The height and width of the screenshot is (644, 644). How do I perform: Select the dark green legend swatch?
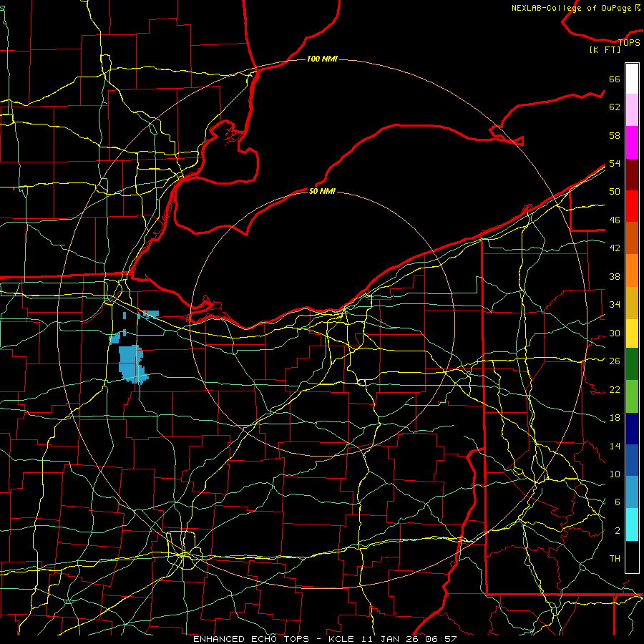pos(632,364)
